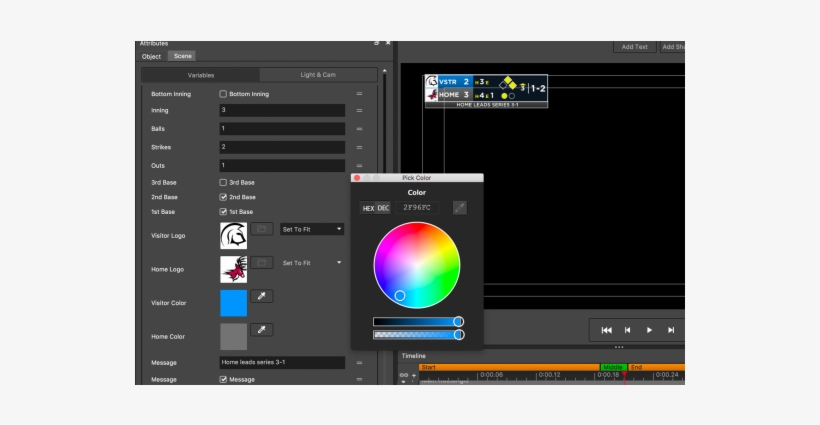Step forward one frame
This screenshot has height=425, width=820.
tap(671, 330)
